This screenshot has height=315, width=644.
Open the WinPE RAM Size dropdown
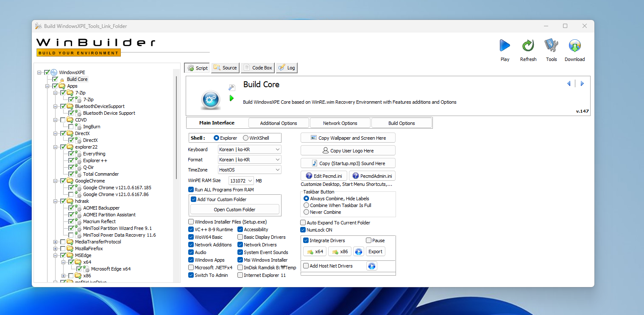(x=241, y=181)
